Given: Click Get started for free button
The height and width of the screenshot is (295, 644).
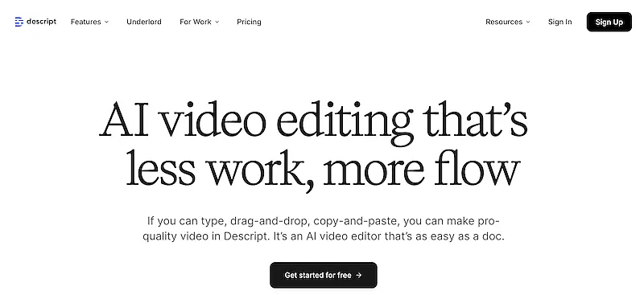Looking at the screenshot, I should coord(324,275).
